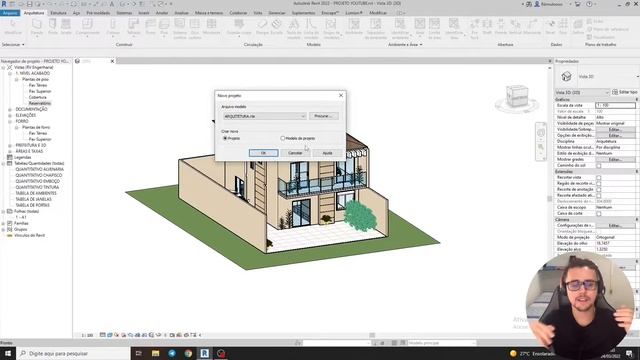
Task: Switch to the Anotar ribbon tab
Action: (x=162, y=13)
